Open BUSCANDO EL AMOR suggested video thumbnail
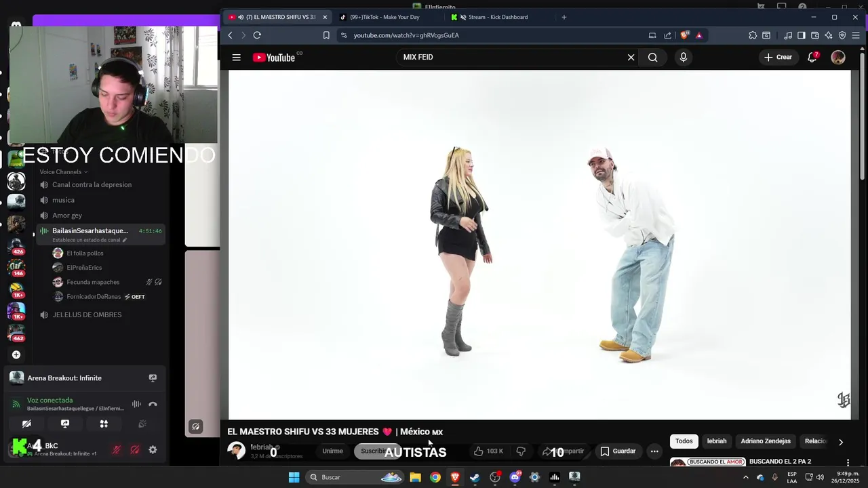This screenshot has height=488, width=868. [708, 462]
